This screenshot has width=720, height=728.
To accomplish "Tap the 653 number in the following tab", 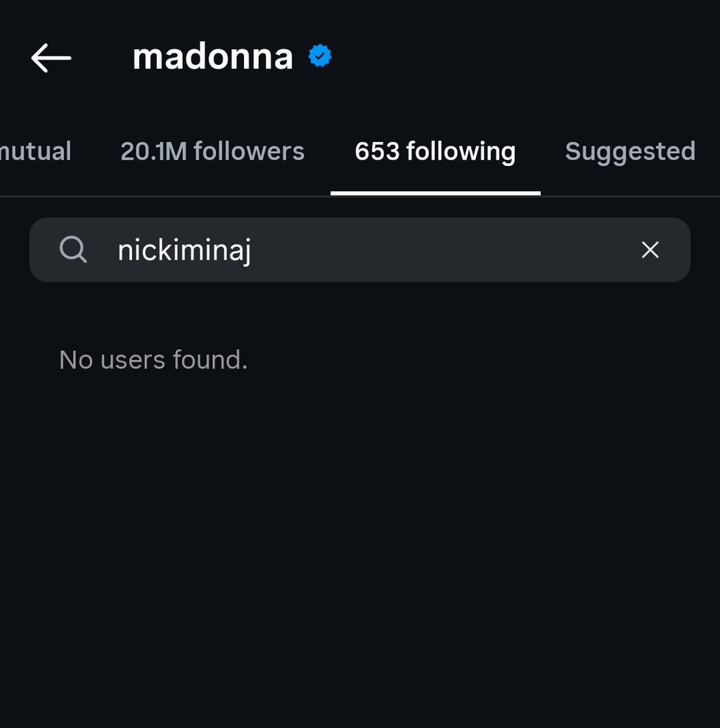I will click(x=377, y=151).
